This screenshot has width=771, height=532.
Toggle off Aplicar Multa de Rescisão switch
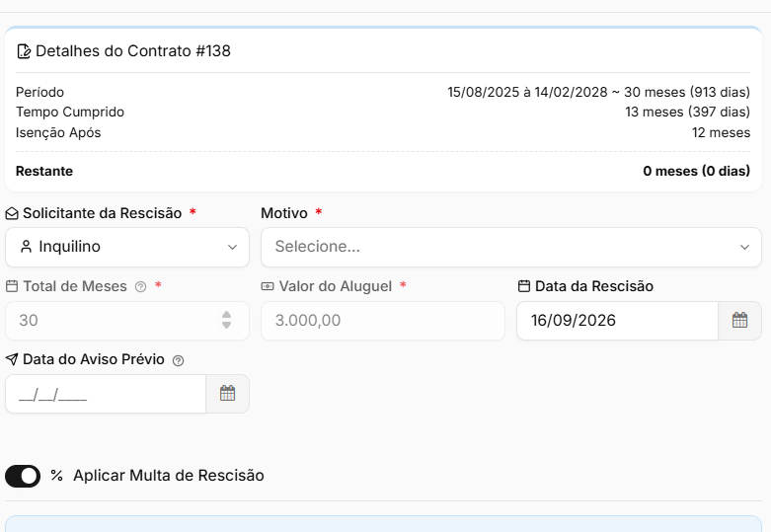(23, 476)
